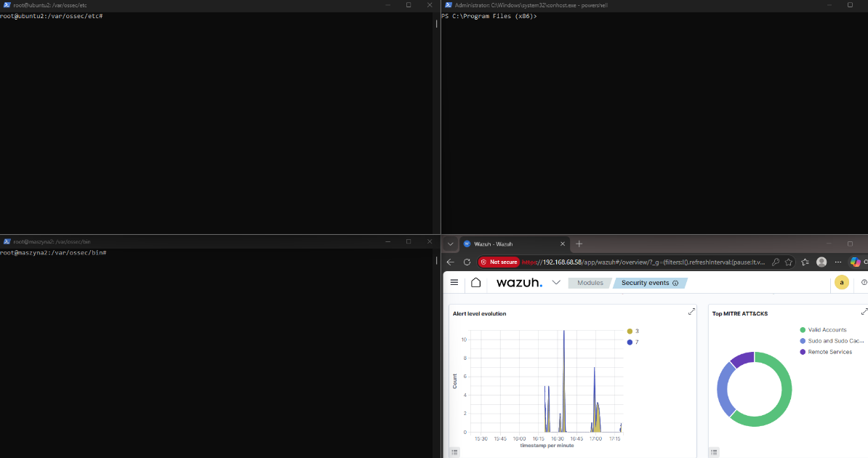
Task: Open the password key icon in address bar
Action: tap(776, 262)
